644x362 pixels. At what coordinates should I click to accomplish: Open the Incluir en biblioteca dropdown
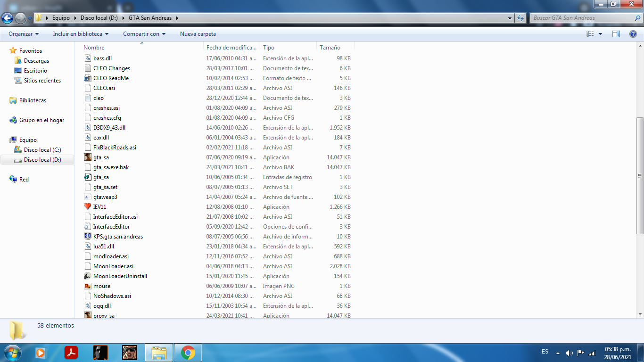81,34
